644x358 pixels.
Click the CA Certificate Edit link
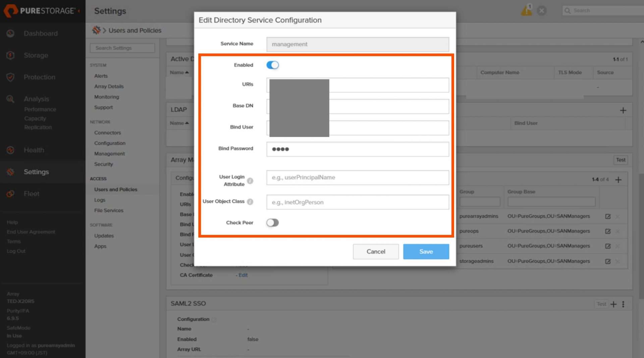pyautogui.click(x=243, y=275)
